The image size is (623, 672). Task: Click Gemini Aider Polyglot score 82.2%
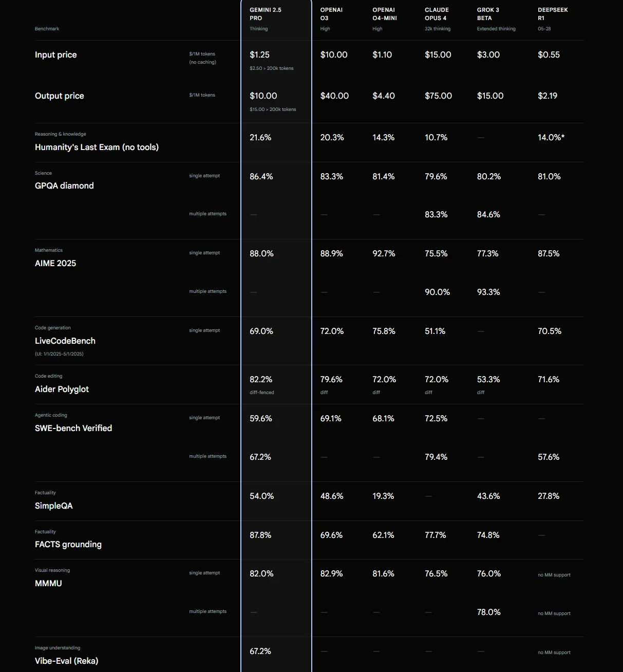[261, 379]
